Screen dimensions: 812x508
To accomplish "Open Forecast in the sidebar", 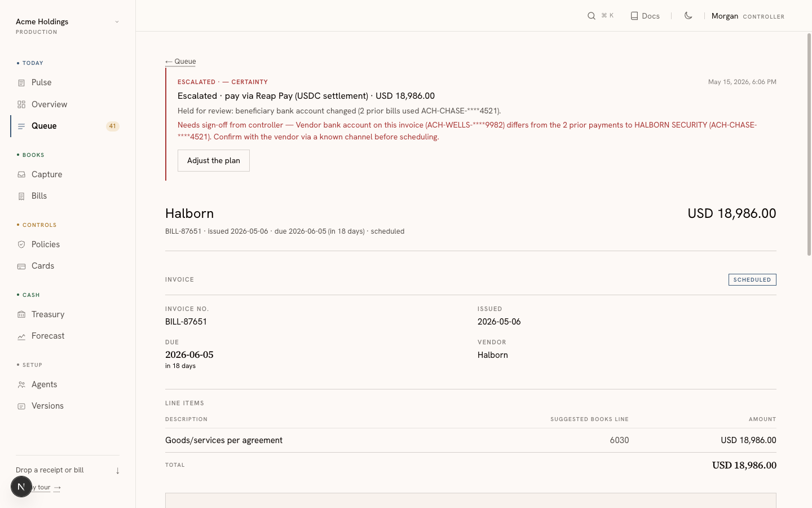I will 68,336.
